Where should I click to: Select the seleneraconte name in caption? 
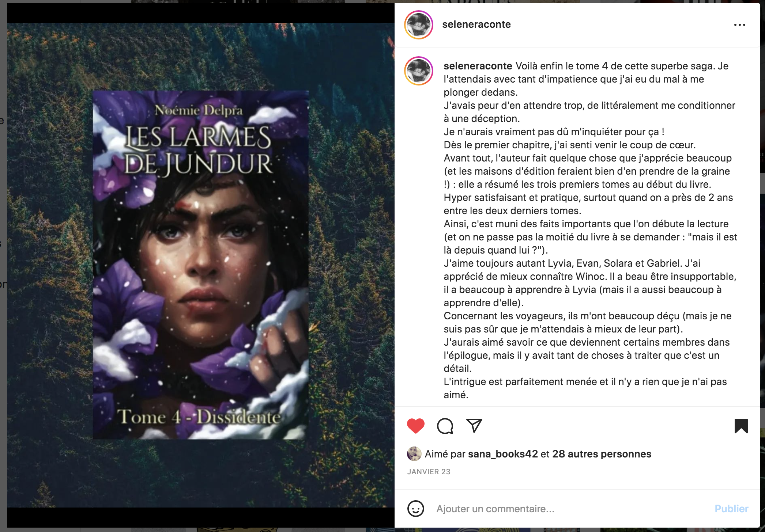(478, 66)
